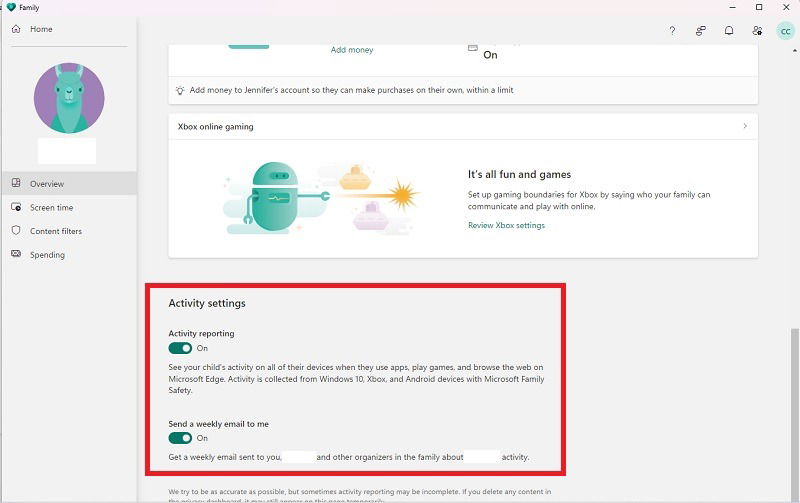
Task: Expand the Xbox online gaming chevron
Action: (745, 126)
